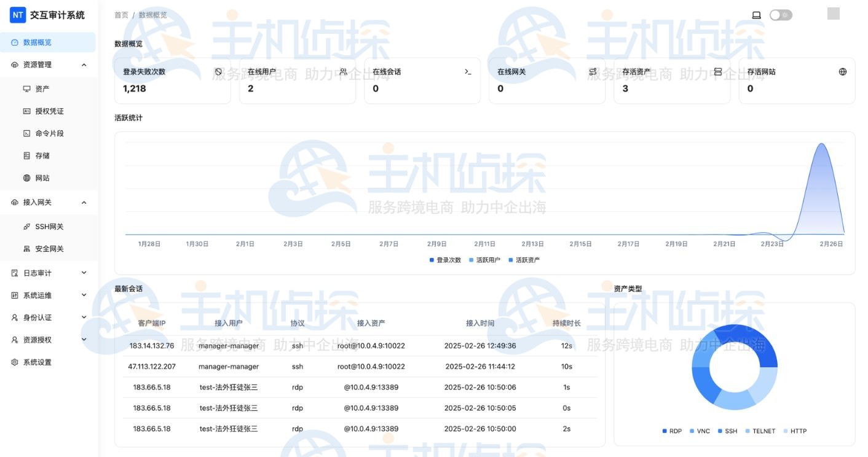868x457 pixels.
Task: Click the user avatar in the header
Action: coord(834,14)
